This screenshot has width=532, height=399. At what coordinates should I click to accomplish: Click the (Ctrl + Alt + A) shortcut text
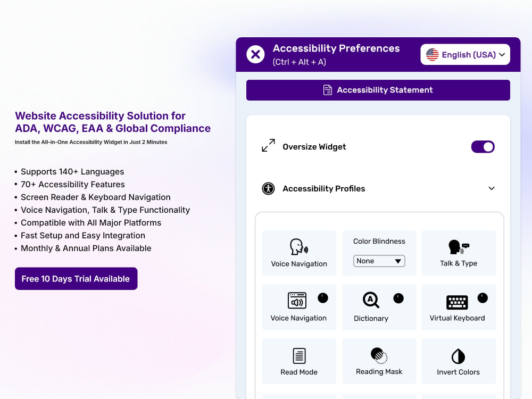[x=299, y=62]
